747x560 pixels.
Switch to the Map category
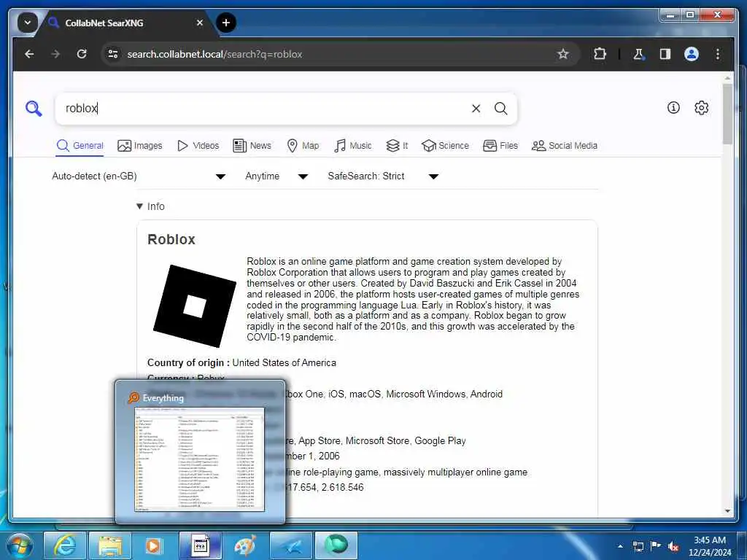(x=303, y=146)
